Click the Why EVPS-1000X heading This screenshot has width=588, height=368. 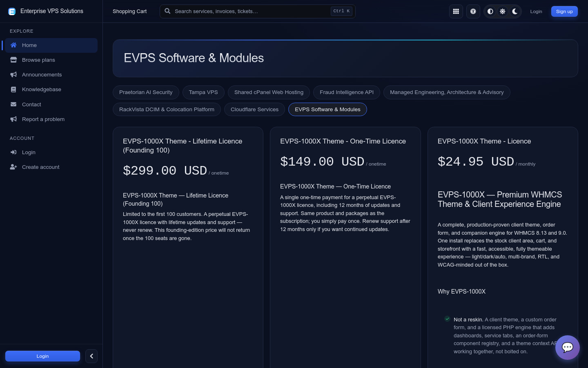461,292
